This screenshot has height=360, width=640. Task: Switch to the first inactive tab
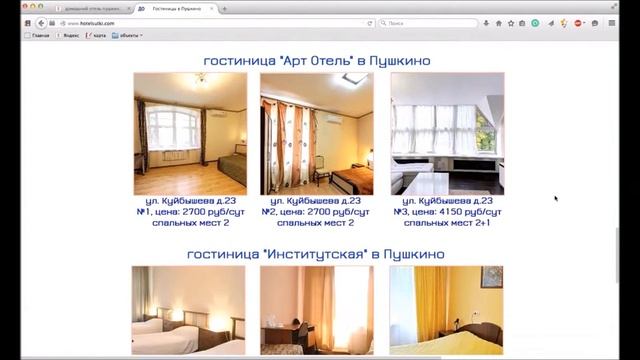(x=92, y=9)
